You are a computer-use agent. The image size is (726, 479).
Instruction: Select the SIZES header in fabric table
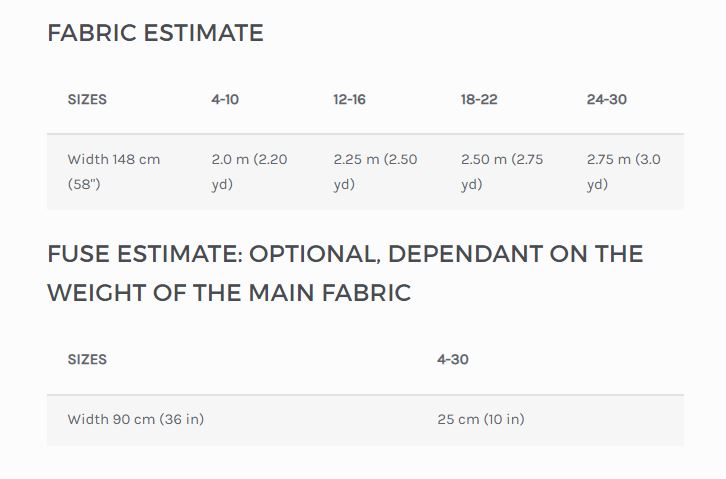(87, 100)
